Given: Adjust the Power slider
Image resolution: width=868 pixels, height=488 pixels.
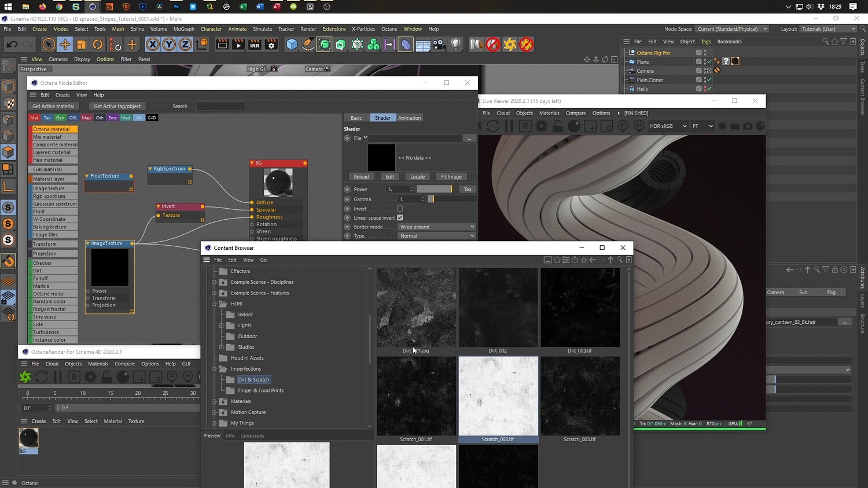Looking at the screenshot, I should (435, 190).
